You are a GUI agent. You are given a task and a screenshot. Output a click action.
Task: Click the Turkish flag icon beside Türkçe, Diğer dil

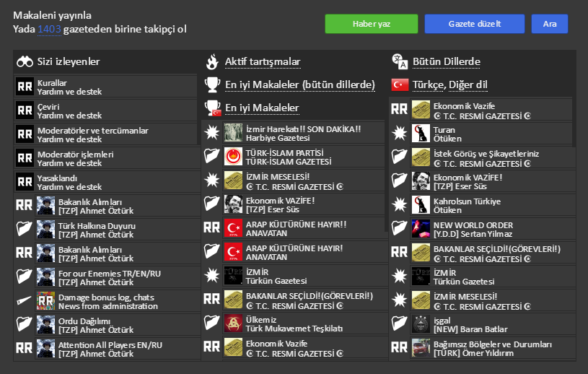(400, 85)
